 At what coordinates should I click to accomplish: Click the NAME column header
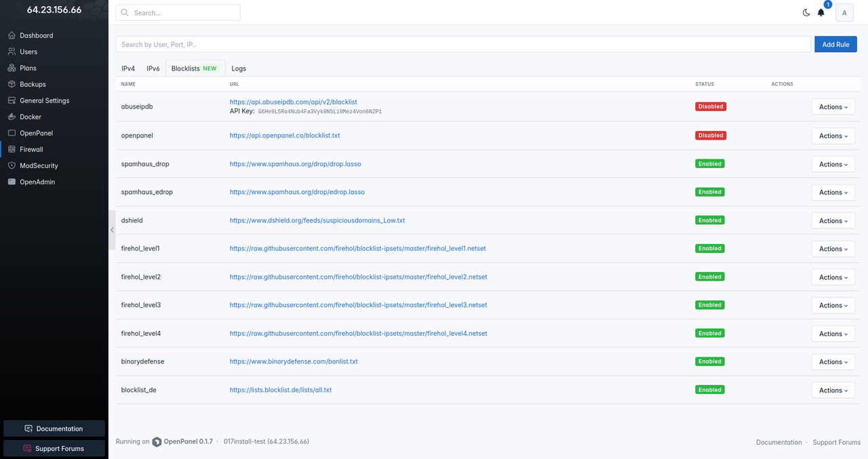coord(128,84)
